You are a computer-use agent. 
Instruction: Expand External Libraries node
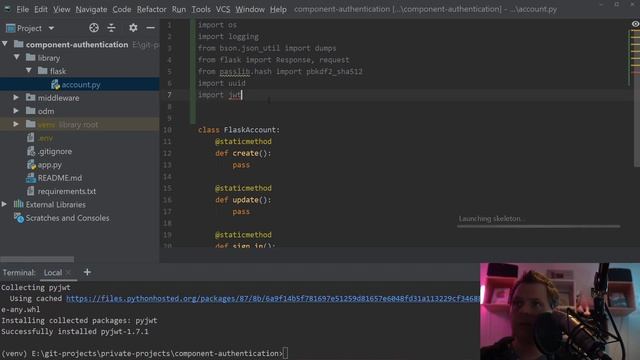click(4, 204)
